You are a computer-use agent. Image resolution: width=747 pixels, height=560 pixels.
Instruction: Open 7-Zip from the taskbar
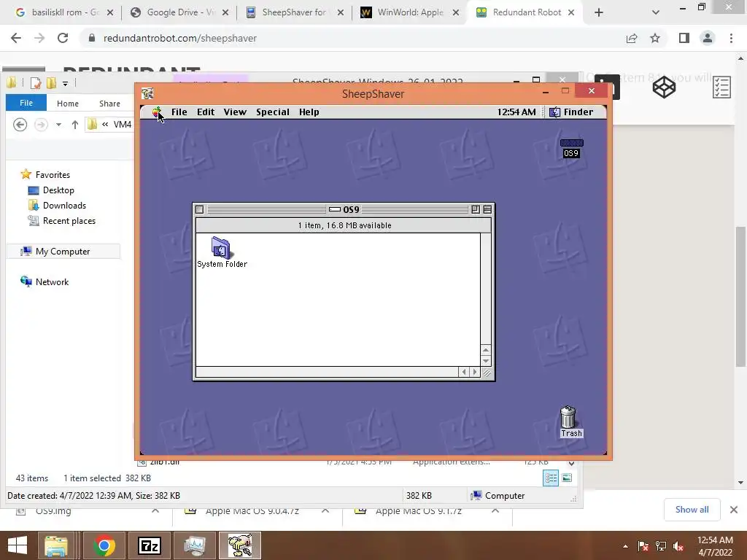click(x=149, y=545)
